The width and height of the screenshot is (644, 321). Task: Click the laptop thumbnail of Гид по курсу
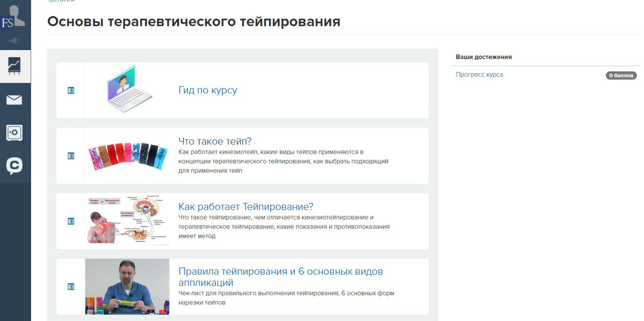[x=130, y=89]
